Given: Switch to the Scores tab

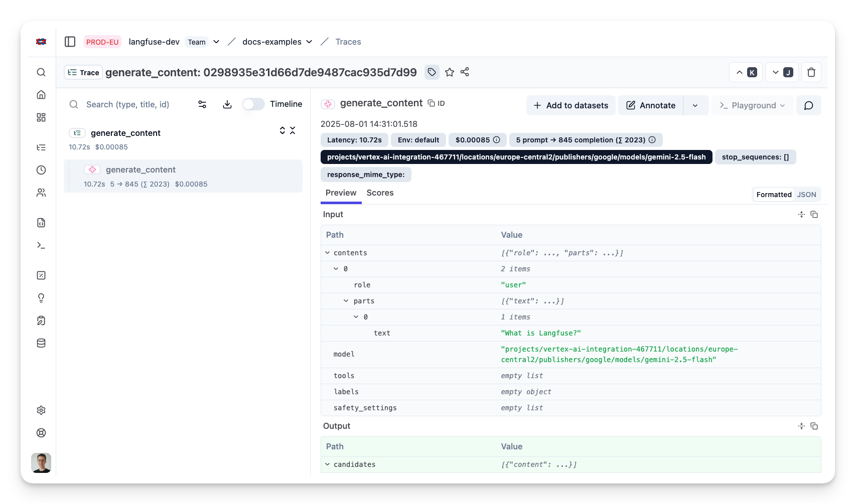Looking at the screenshot, I should pos(380,193).
